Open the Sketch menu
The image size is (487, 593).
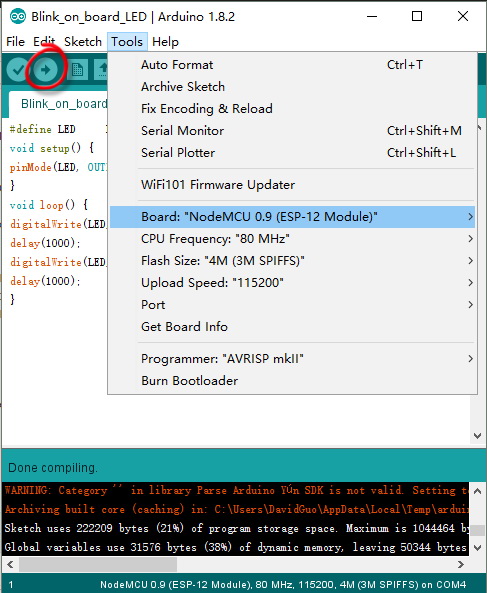click(83, 42)
